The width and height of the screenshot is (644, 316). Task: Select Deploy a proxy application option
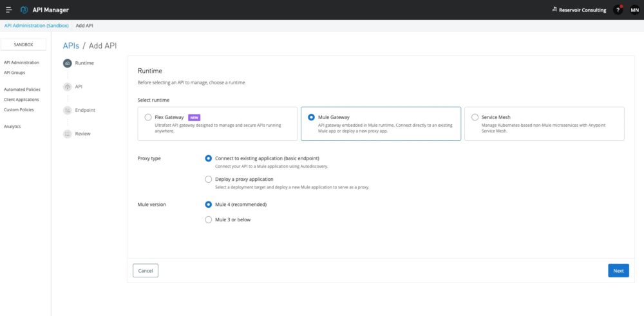(x=208, y=180)
